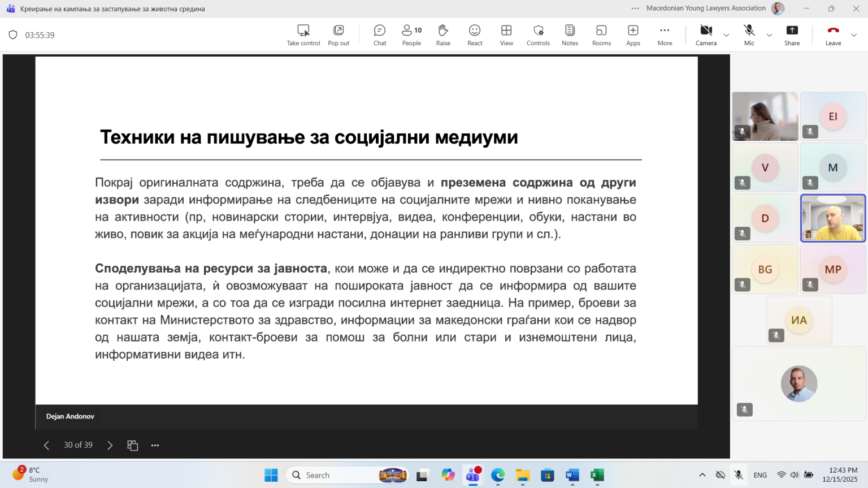The height and width of the screenshot is (488, 868).
Task: Click the Apps icon
Action: click(x=633, y=34)
